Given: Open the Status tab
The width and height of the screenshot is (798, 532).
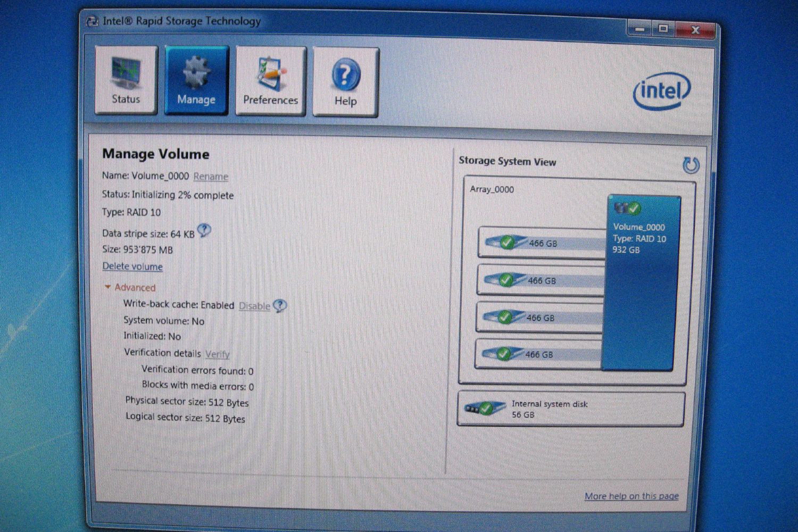Looking at the screenshot, I should pyautogui.click(x=126, y=80).
